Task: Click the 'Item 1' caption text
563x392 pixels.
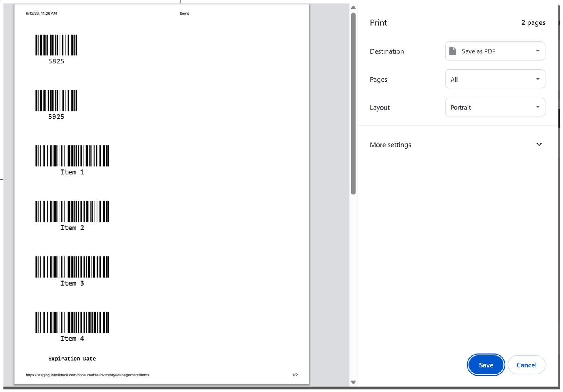Action: point(72,172)
